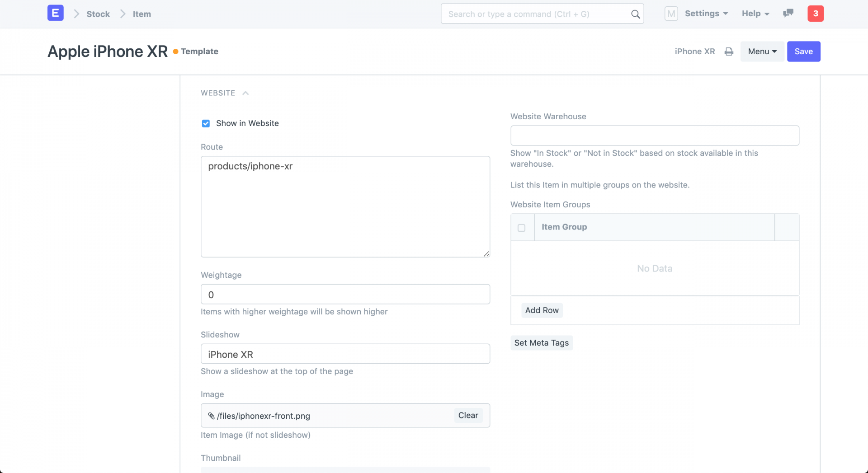Click the M user avatar icon

click(x=671, y=14)
